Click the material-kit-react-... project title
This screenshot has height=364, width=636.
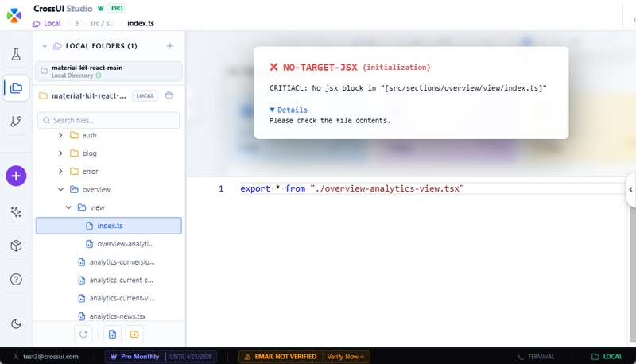[x=88, y=95]
